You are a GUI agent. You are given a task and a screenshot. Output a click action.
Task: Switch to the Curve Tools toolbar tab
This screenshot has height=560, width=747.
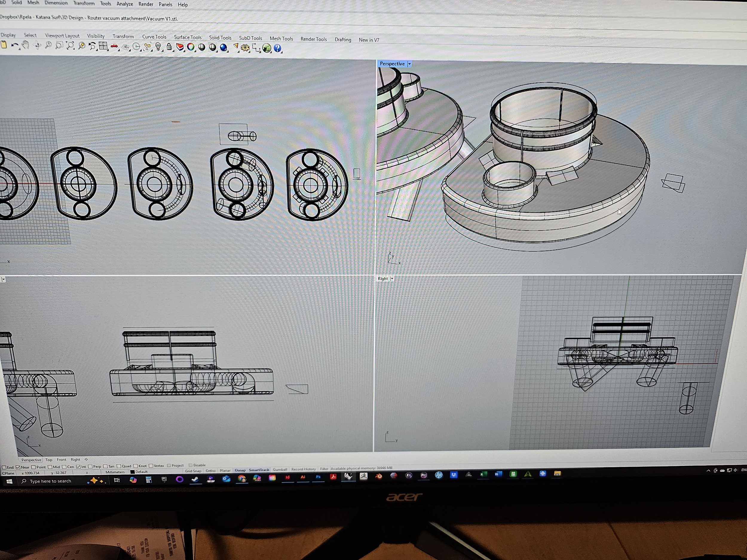(x=154, y=37)
